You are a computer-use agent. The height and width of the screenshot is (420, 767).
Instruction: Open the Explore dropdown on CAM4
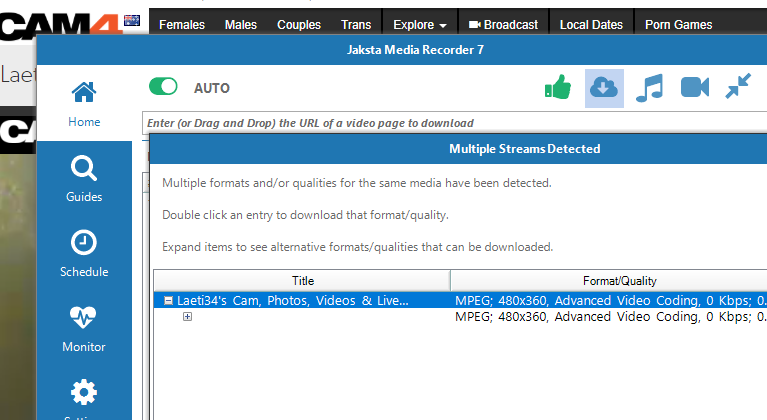[x=420, y=24]
